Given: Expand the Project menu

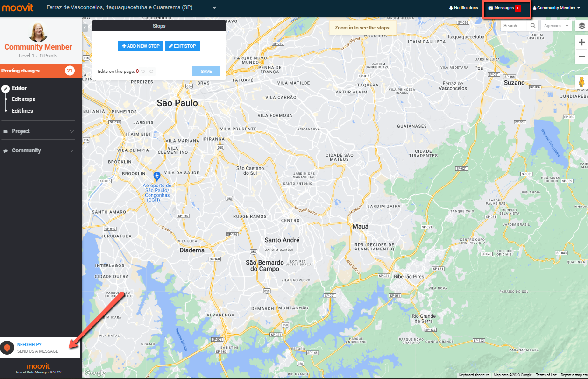Looking at the screenshot, I should click(38, 131).
